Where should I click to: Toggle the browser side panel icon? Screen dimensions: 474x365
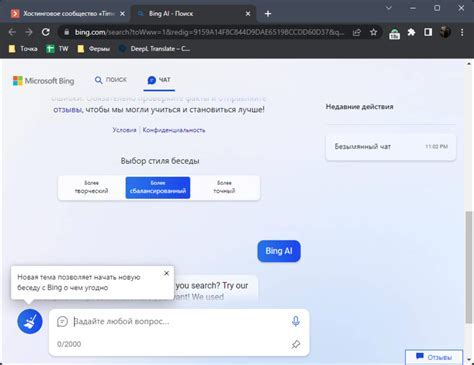428,32
